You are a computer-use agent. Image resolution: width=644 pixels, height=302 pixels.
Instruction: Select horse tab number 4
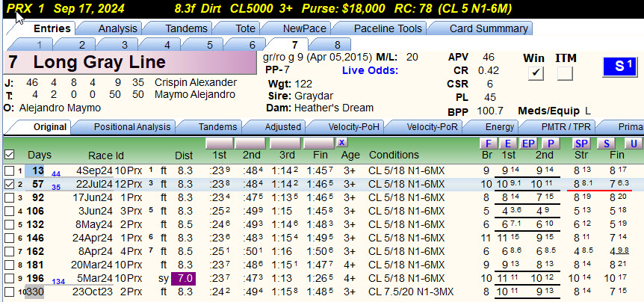[164, 44]
